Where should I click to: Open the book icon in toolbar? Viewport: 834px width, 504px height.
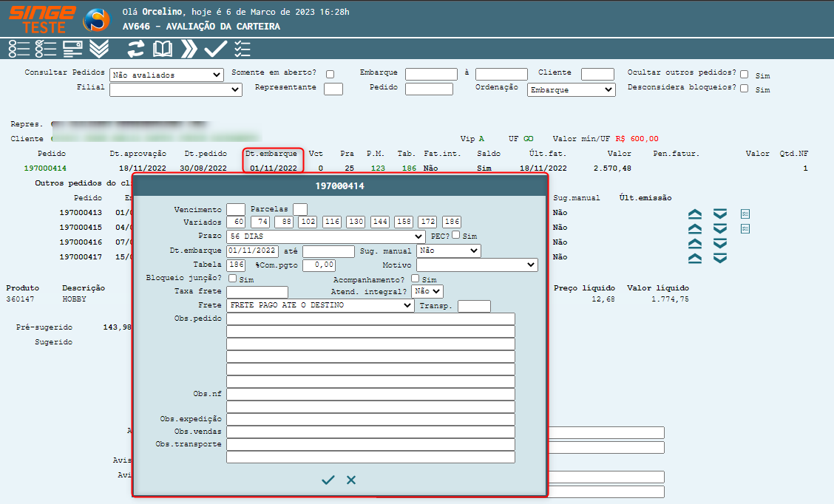pyautogui.click(x=163, y=49)
